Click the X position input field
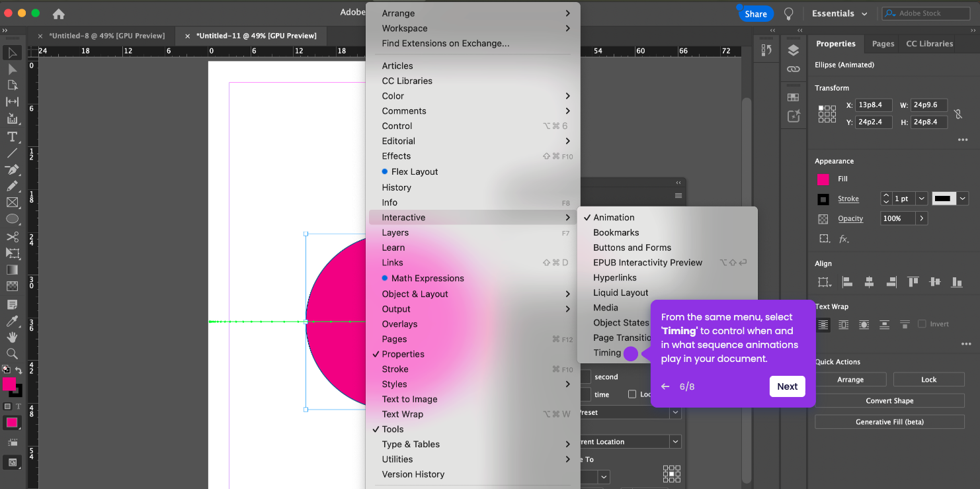Viewport: 980px width, 489px height. coord(874,105)
